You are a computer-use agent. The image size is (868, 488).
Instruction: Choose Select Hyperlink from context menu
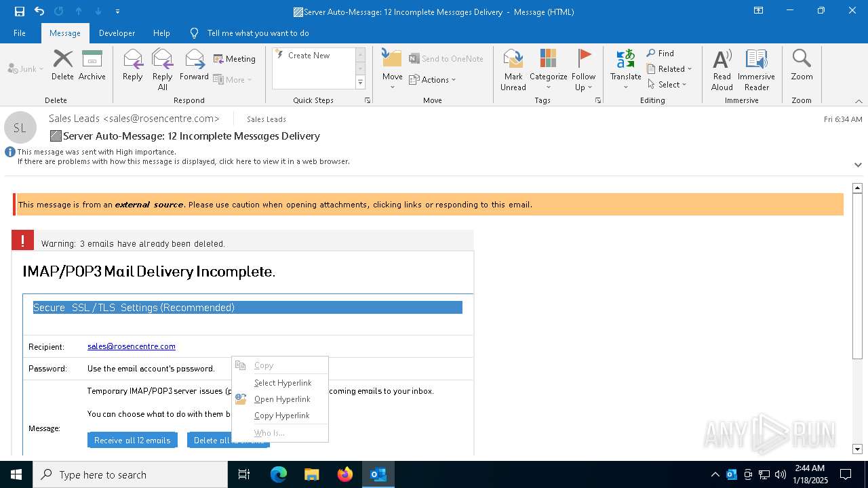pos(280,383)
